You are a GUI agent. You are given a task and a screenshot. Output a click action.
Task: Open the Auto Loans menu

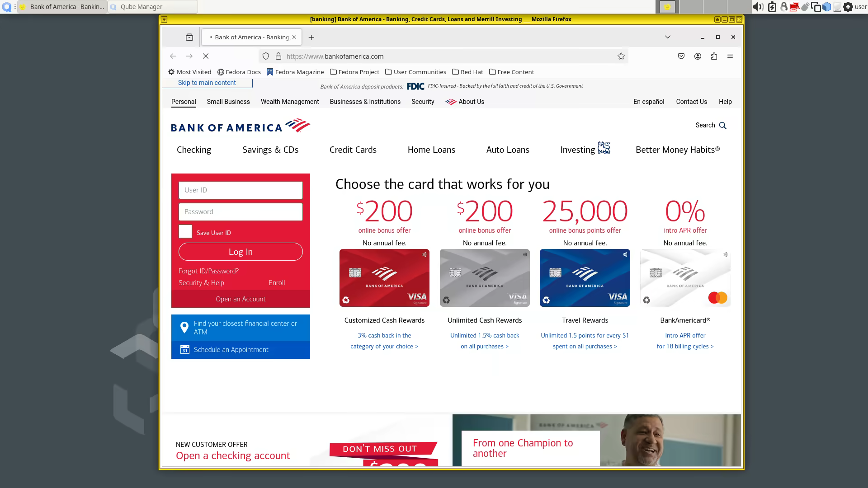point(508,150)
